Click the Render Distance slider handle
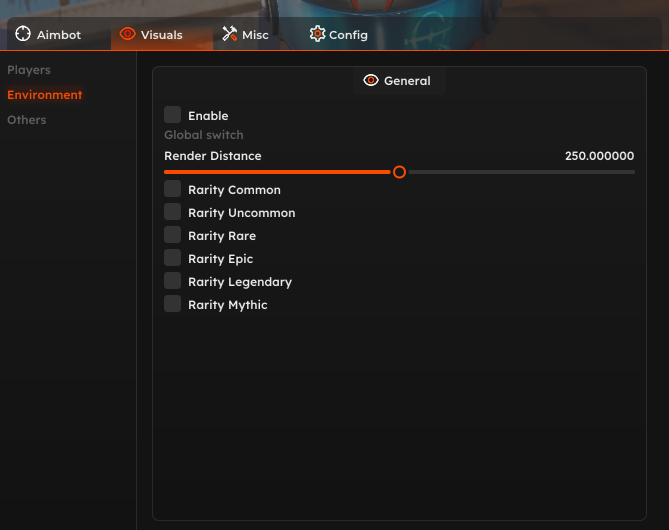Image resolution: width=669 pixels, height=530 pixels. [x=399, y=172]
